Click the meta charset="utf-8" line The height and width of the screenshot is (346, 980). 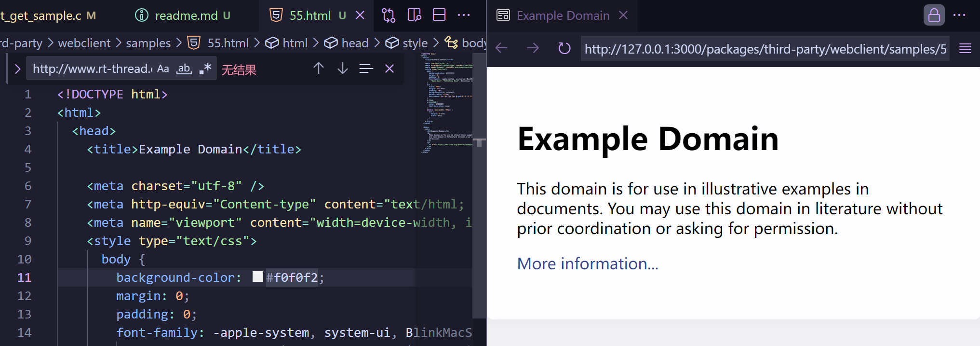175,186
